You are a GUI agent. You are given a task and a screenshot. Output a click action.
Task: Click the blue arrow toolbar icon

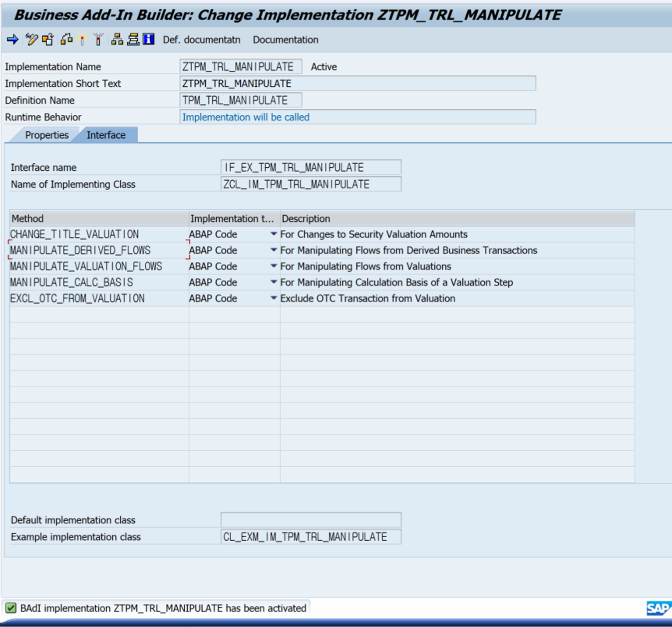coord(12,39)
